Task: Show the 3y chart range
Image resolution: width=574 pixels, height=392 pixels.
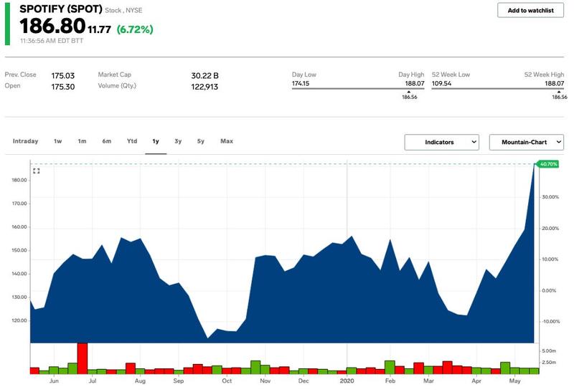Action: tap(178, 141)
